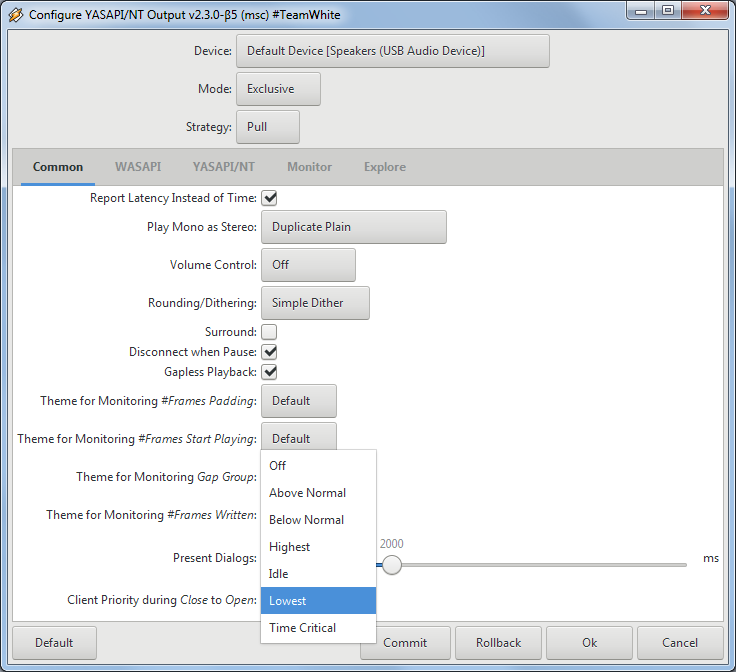The height and width of the screenshot is (672, 736).
Task: Click the YASAPI/NT app icon in title bar
Action: [x=15, y=15]
